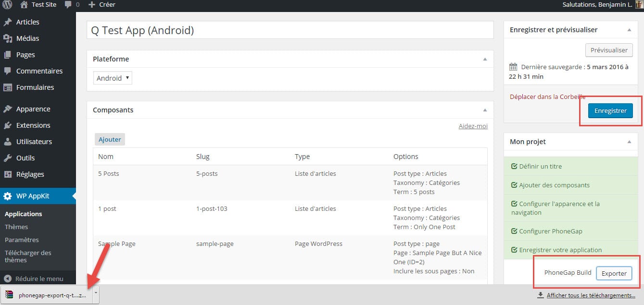
Task: Open Commentaires icon in sidebar
Action: click(x=8, y=71)
